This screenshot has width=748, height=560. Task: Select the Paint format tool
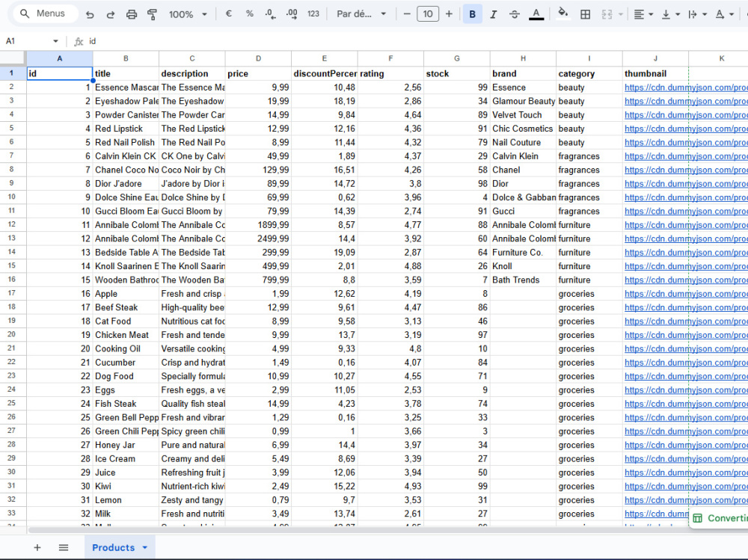(x=152, y=14)
